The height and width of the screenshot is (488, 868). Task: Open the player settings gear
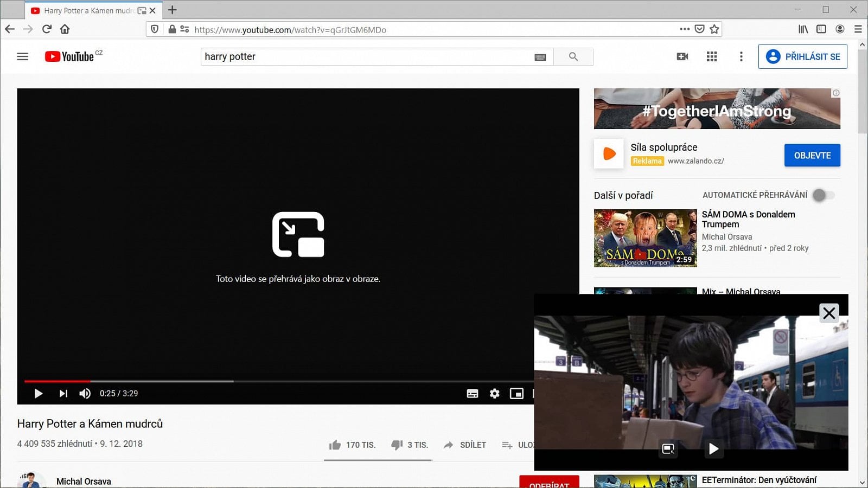pyautogui.click(x=495, y=394)
